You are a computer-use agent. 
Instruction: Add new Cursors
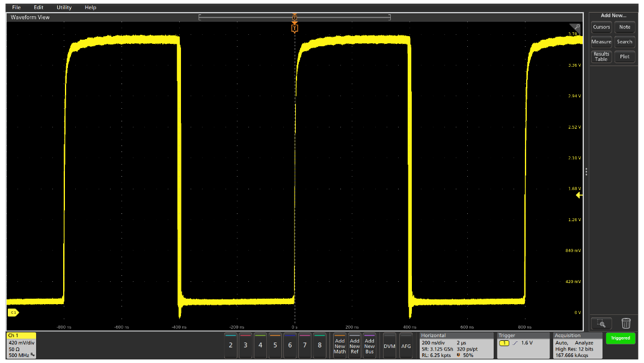coord(601,26)
